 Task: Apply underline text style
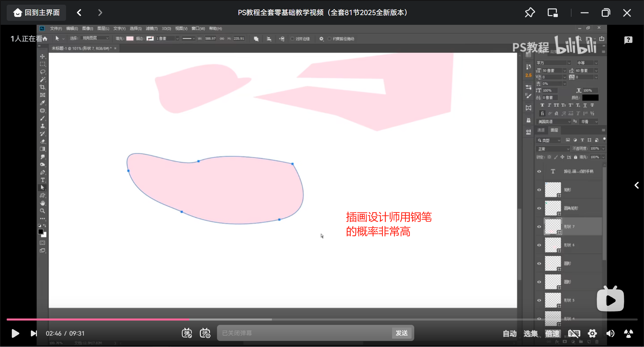585,105
